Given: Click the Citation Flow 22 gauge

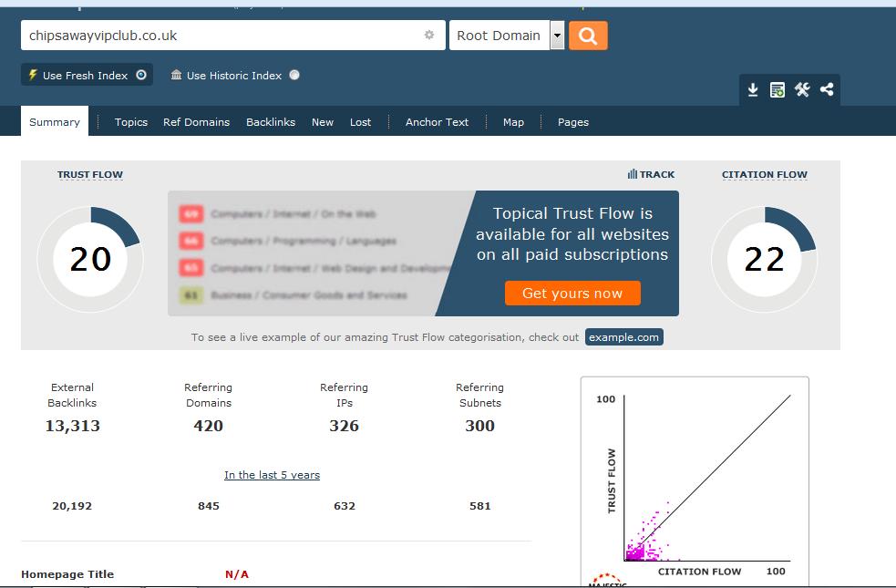Looking at the screenshot, I should tap(765, 260).
